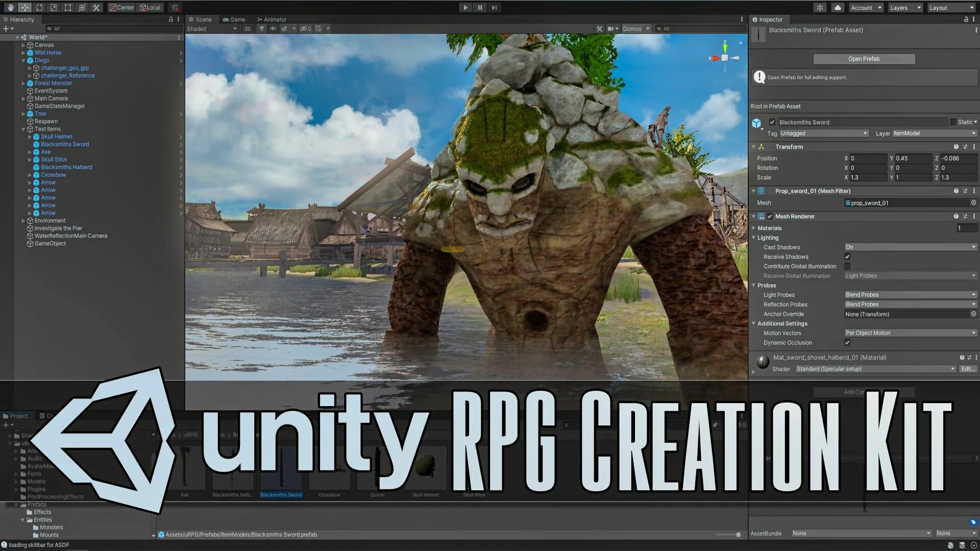The height and width of the screenshot is (551, 980).
Task: Toggle scene lighting bulb icon
Action: (262, 29)
